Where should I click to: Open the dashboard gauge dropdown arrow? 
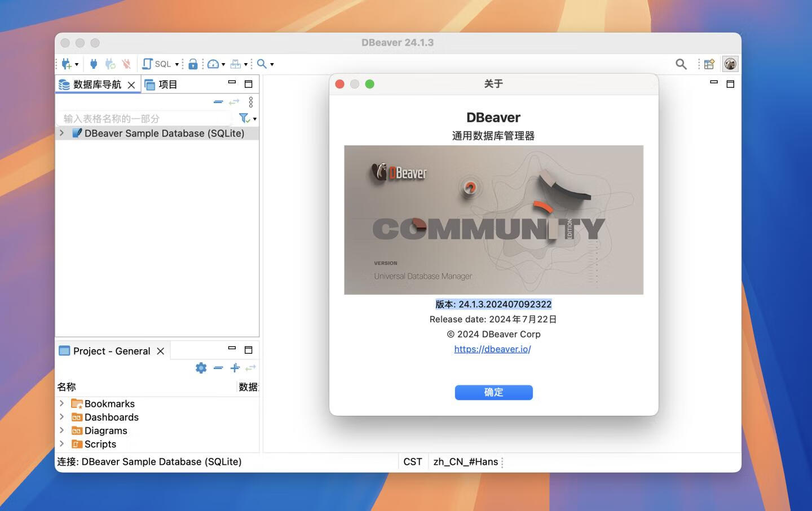click(x=223, y=65)
